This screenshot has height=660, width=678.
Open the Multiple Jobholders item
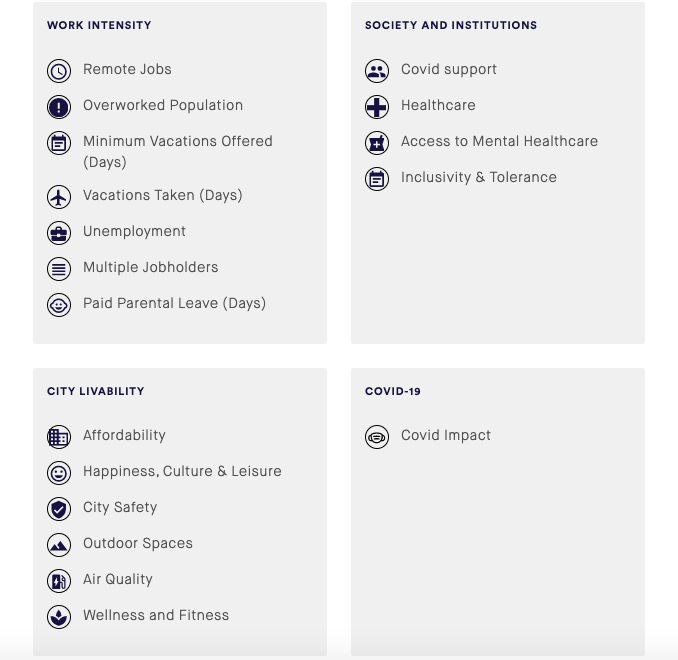[x=150, y=267]
